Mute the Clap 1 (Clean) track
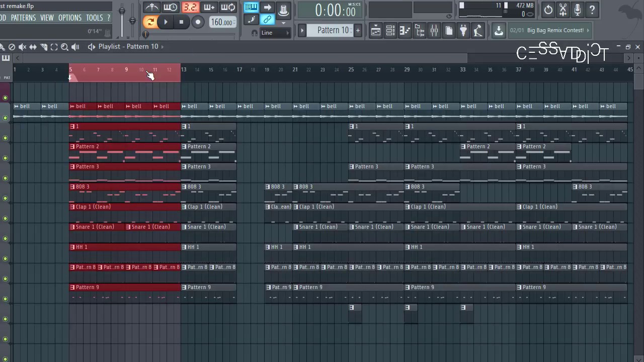Viewport: 644px width, 362px height. [6, 218]
